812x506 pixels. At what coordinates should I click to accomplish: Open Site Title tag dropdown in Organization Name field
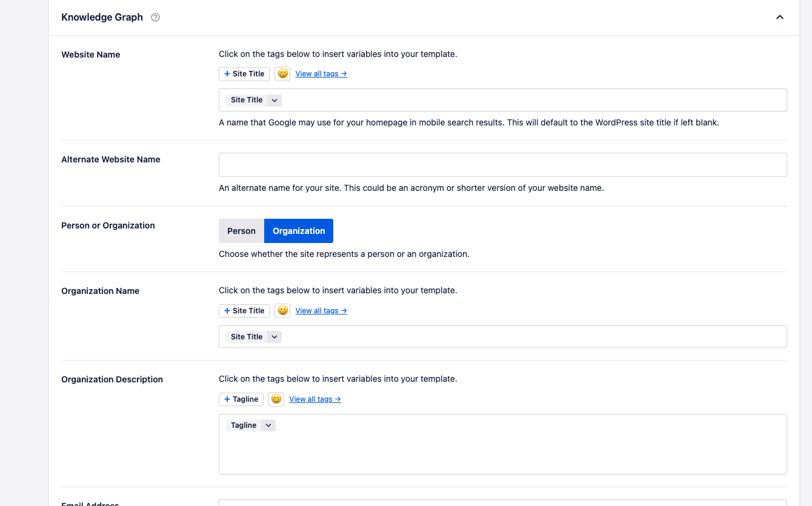(275, 337)
